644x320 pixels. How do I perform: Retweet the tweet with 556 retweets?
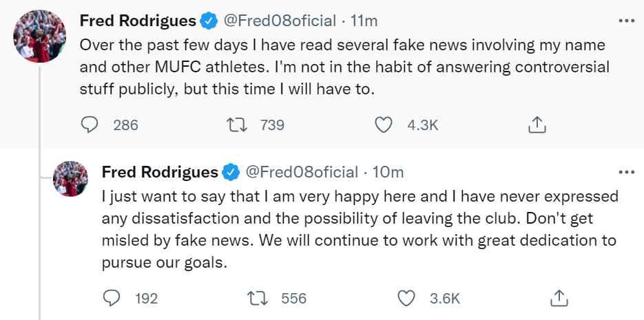258,298
